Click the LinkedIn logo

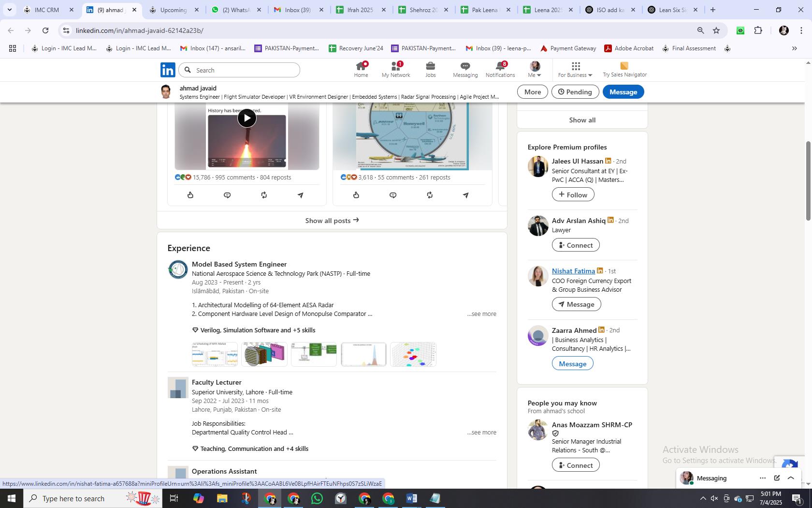(168, 70)
